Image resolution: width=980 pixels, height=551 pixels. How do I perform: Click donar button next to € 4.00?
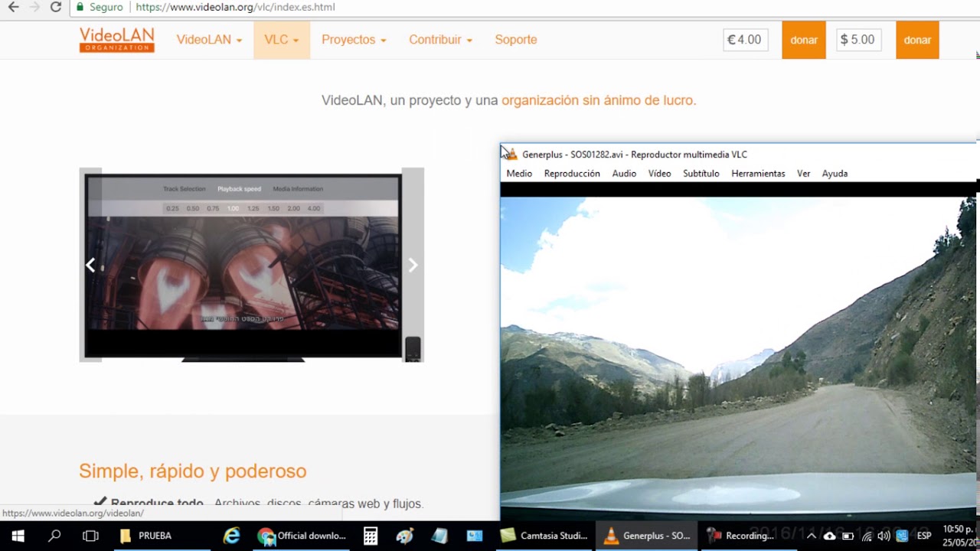click(x=803, y=40)
